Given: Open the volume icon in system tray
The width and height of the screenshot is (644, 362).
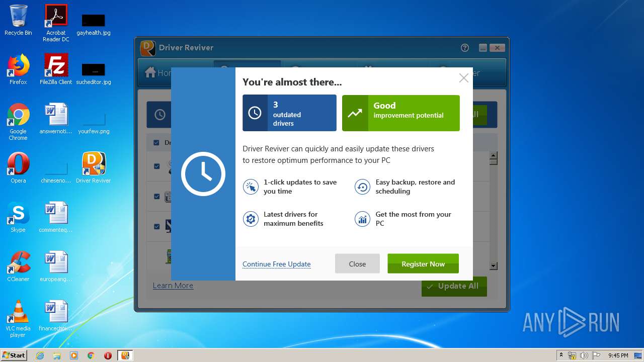Looking at the screenshot, I should [x=584, y=355].
